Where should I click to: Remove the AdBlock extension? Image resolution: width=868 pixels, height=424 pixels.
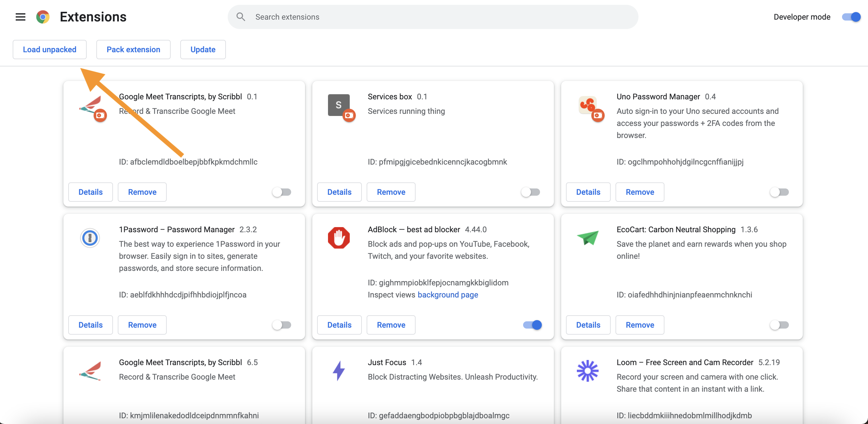(x=391, y=325)
